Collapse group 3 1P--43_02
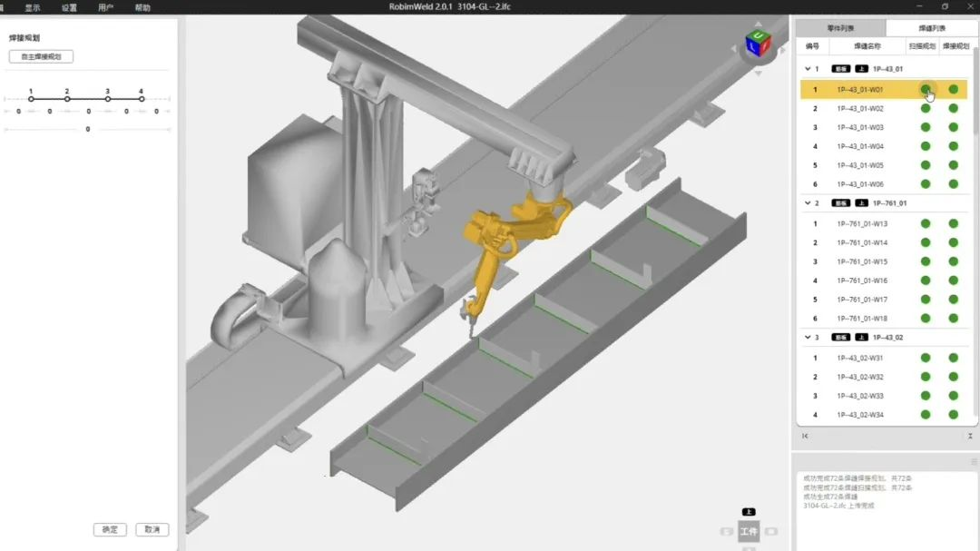Image resolution: width=980 pixels, height=551 pixels. [x=808, y=338]
